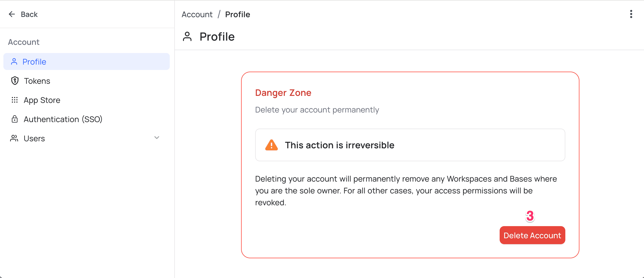
Task: Collapse the Users dropdown in sidebar
Action: 157,138
